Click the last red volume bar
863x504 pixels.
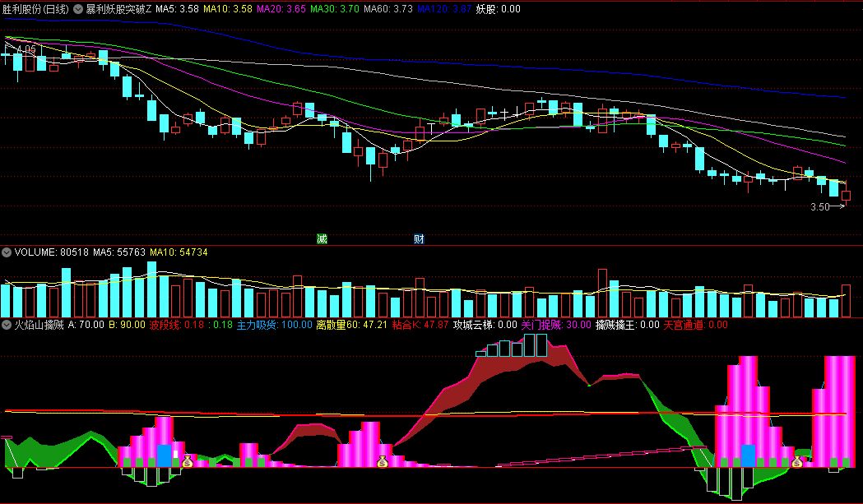[846, 301]
